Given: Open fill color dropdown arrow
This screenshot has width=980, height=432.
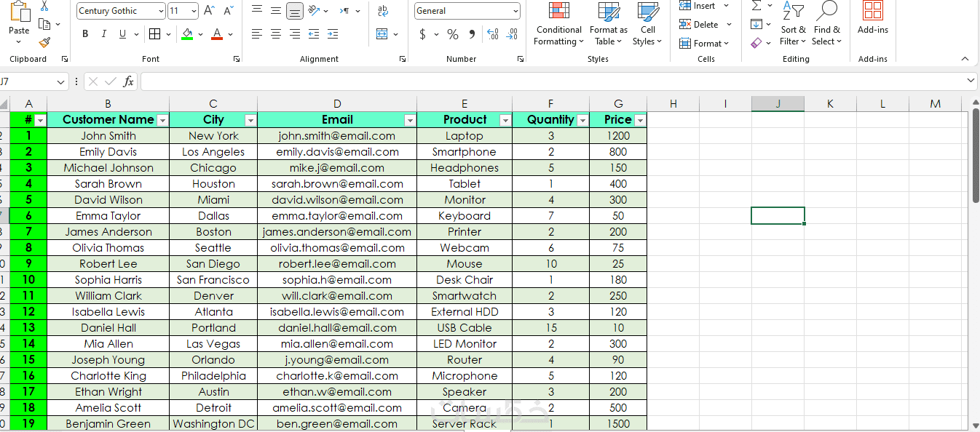Looking at the screenshot, I should 201,34.
